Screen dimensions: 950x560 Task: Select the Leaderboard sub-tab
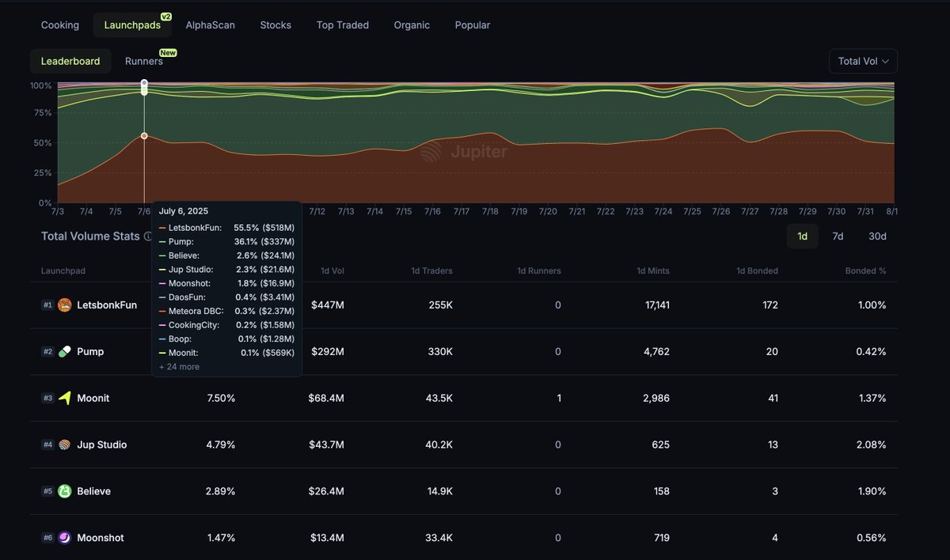70,61
